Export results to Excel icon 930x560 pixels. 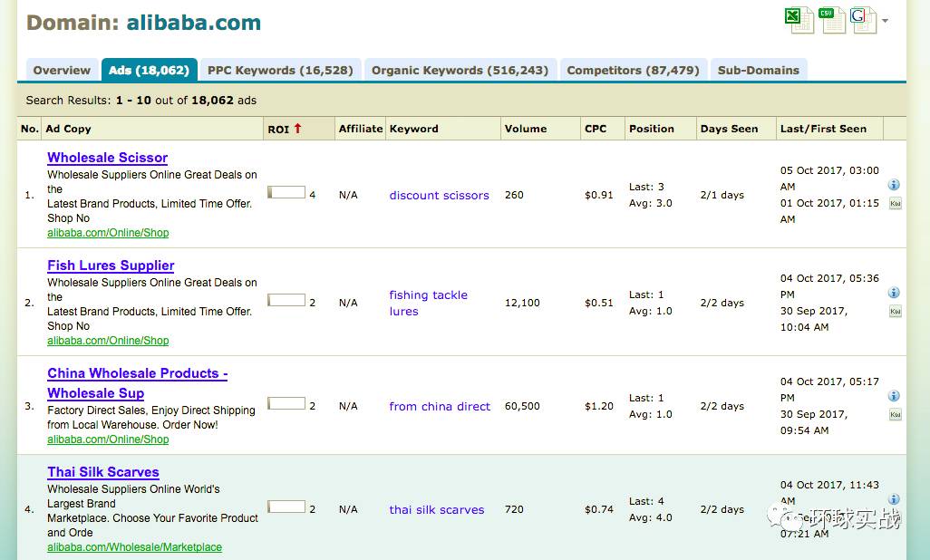[x=799, y=20]
